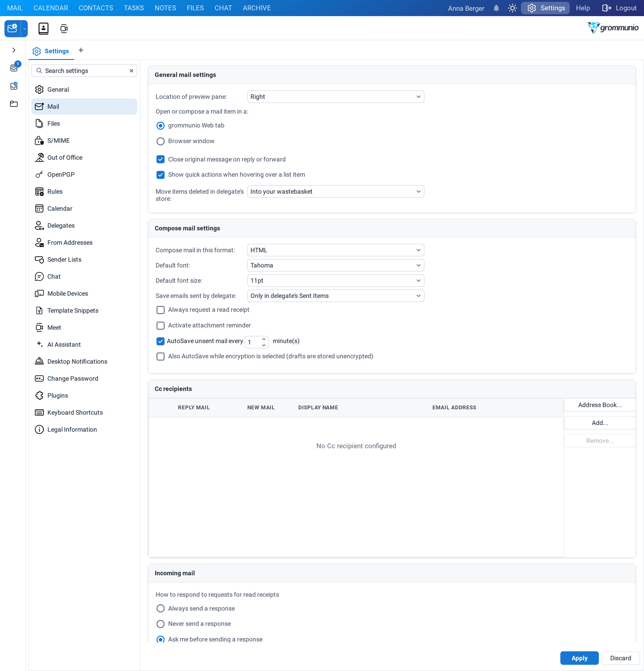Open Default font dropdown showing Tahoma
Image resolution: width=644 pixels, height=671 pixels.
(x=335, y=265)
